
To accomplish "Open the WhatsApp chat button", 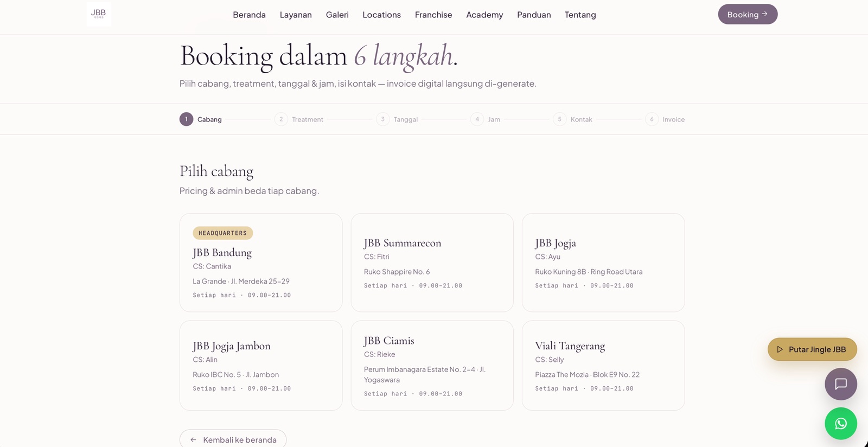I will click(841, 424).
